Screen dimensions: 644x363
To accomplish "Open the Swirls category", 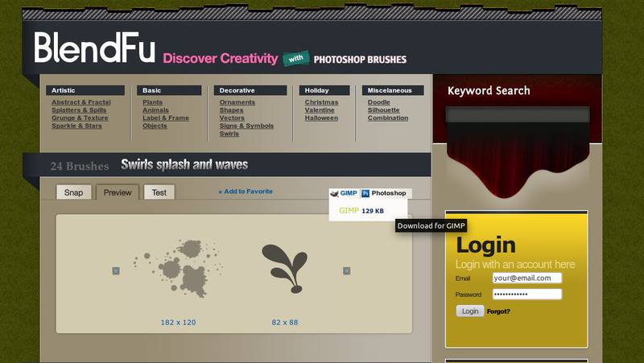I will coord(229,134).
